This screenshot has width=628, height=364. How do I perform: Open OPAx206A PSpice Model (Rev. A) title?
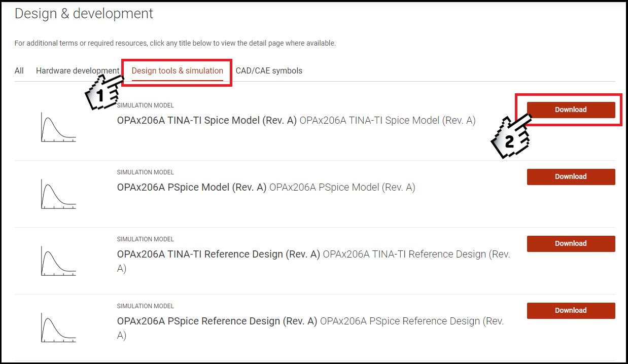tap(192, 188)
